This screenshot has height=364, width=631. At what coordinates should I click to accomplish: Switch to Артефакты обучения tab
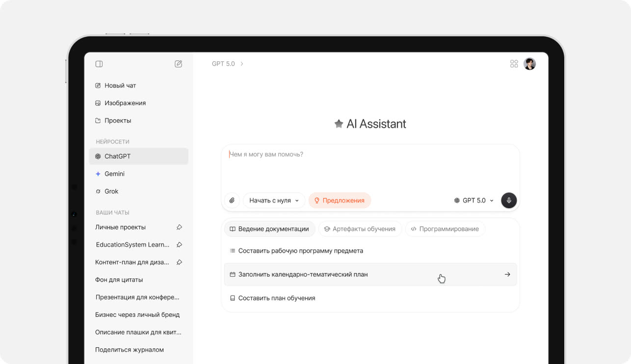[x=360, y=229]
